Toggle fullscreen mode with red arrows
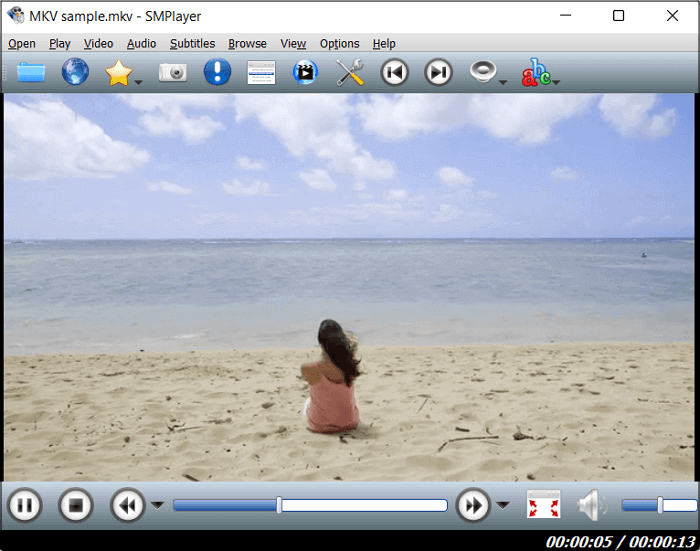The image size is (700, 551). pos(543,505)
